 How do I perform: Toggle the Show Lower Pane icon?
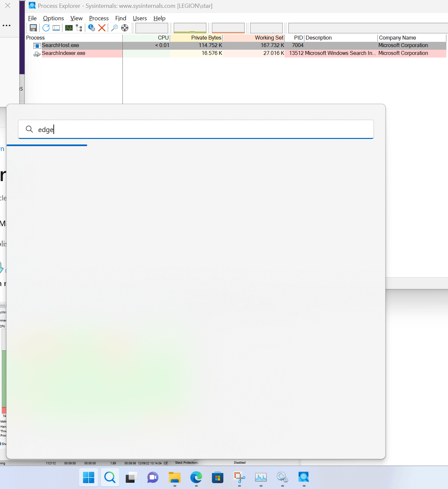click(56, 28)
